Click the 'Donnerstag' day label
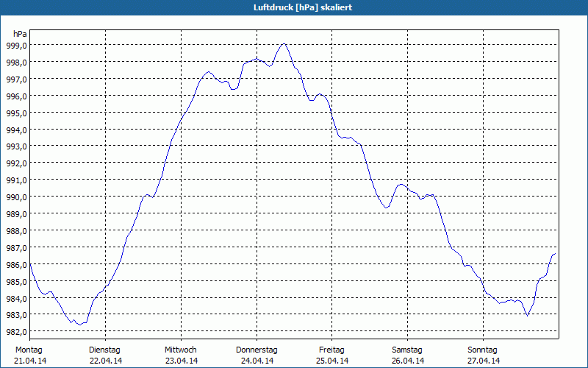Viewport: 588px width, 368px height. click(x=257, y=350)
